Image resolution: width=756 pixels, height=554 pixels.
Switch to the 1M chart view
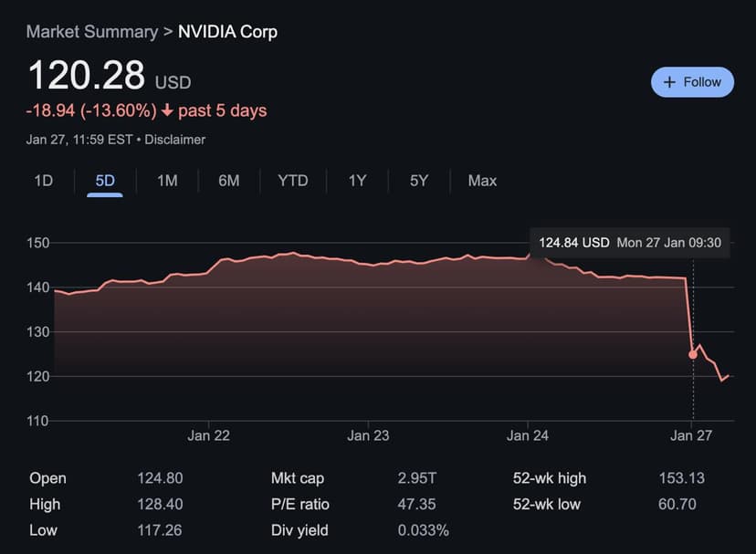point(167,181)
